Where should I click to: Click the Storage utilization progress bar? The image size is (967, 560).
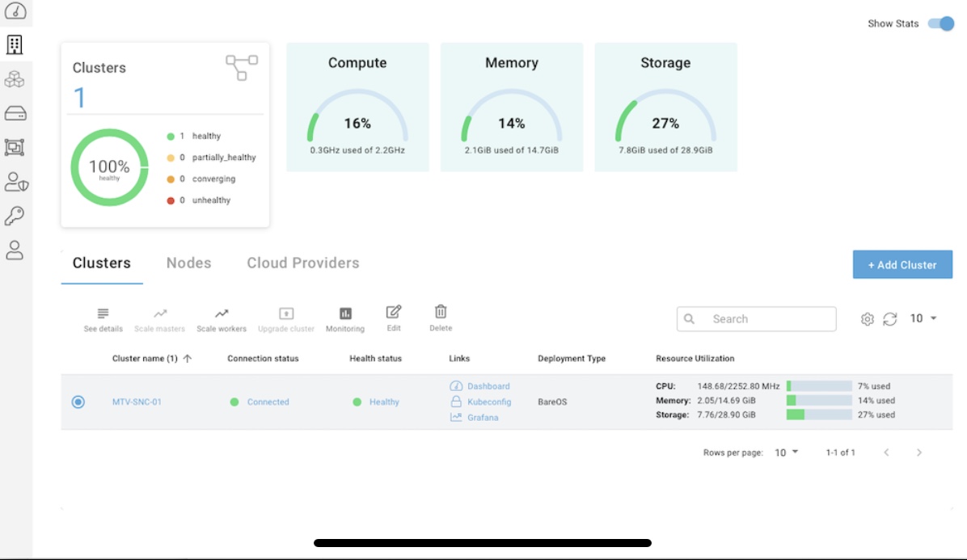[819, 415]
